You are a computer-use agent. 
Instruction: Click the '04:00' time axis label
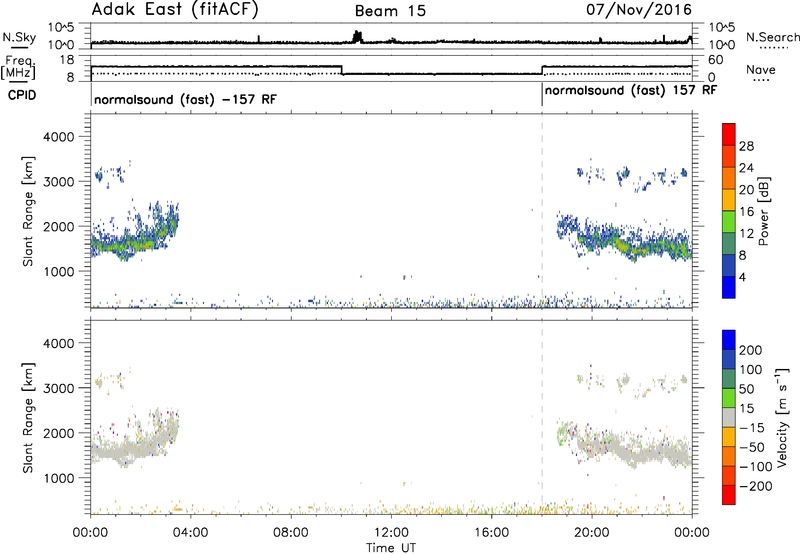[190, 533]
